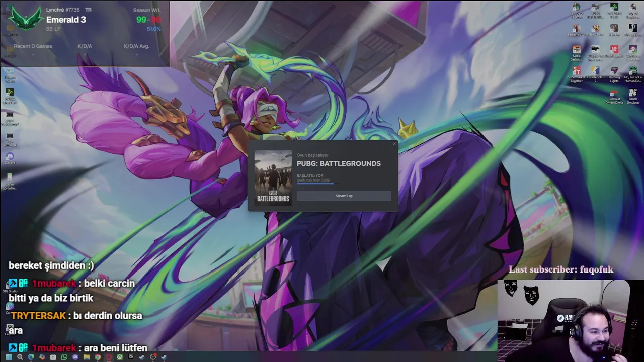
Task: Open Epic Games Launcher from taskbar
Action: pos(131,357)
